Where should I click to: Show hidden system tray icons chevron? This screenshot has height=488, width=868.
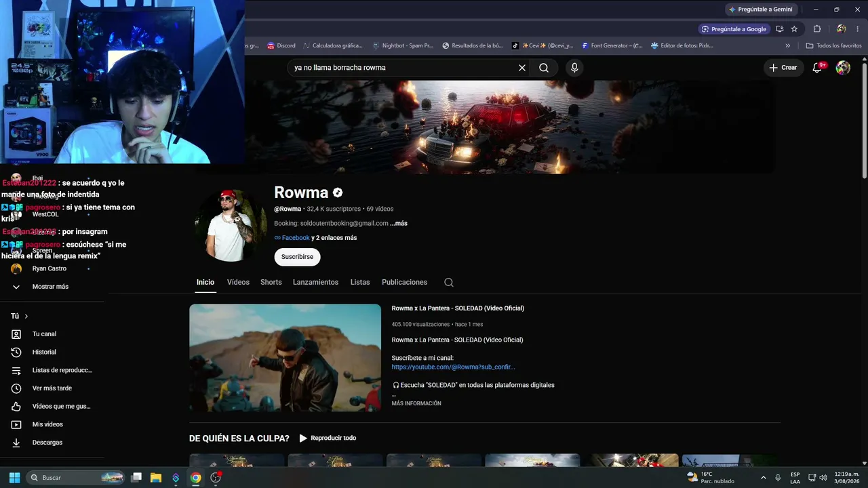763,478
